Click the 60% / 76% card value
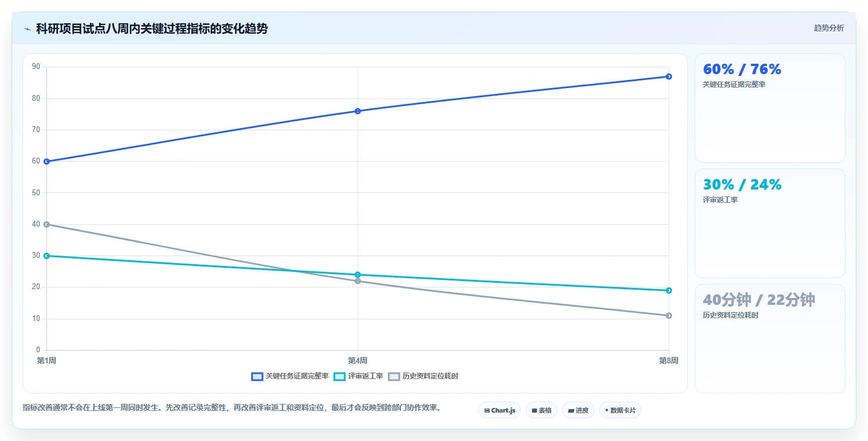This screenshot has width=868, height=441. [742, 69]
